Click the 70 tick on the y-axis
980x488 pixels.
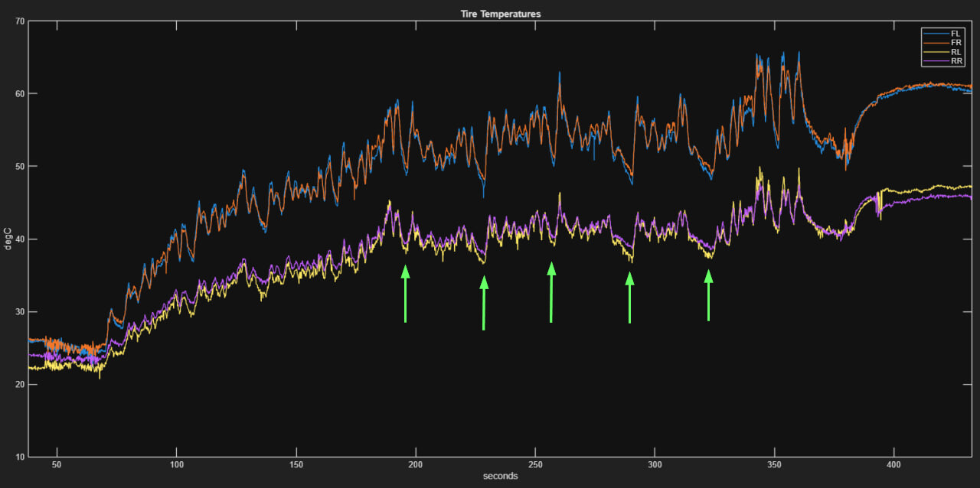tap(20, 21)
